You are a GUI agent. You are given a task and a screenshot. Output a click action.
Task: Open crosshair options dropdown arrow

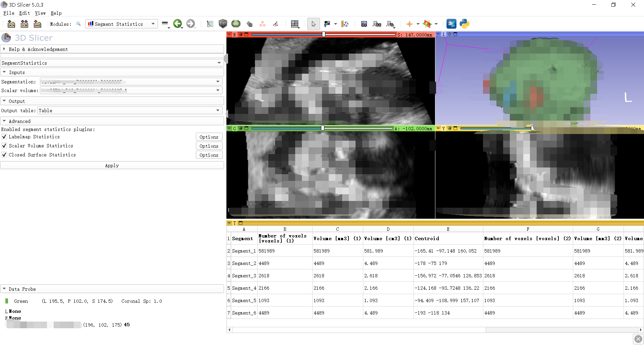click(x=418, y=24)
